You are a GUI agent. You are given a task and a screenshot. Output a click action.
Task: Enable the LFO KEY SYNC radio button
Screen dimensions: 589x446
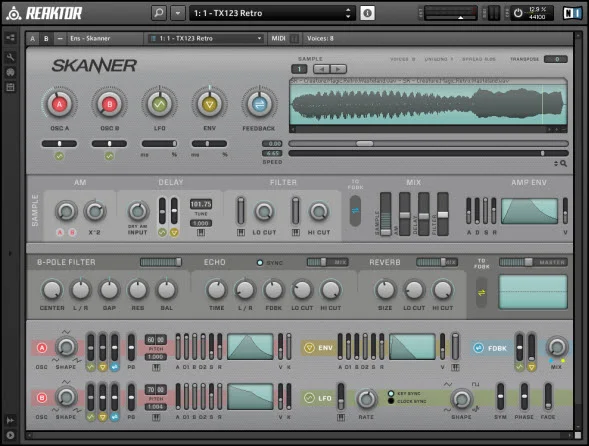[391, 393]
